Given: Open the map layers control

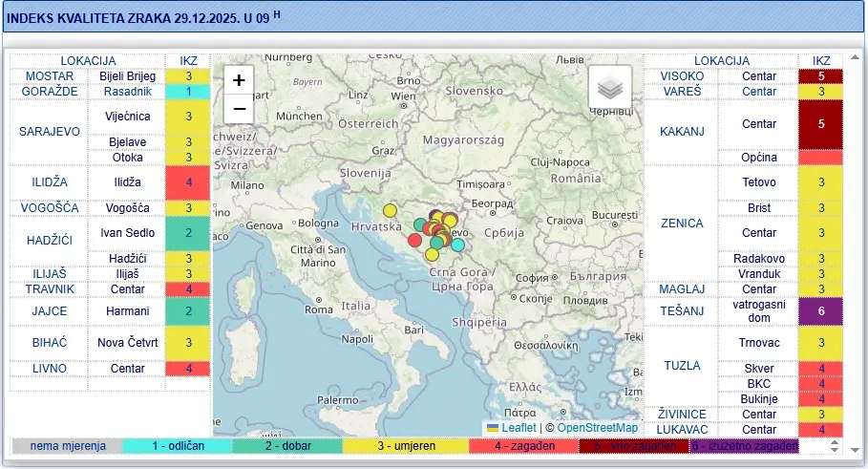Looking at the screenshot, I should [609, 89].
